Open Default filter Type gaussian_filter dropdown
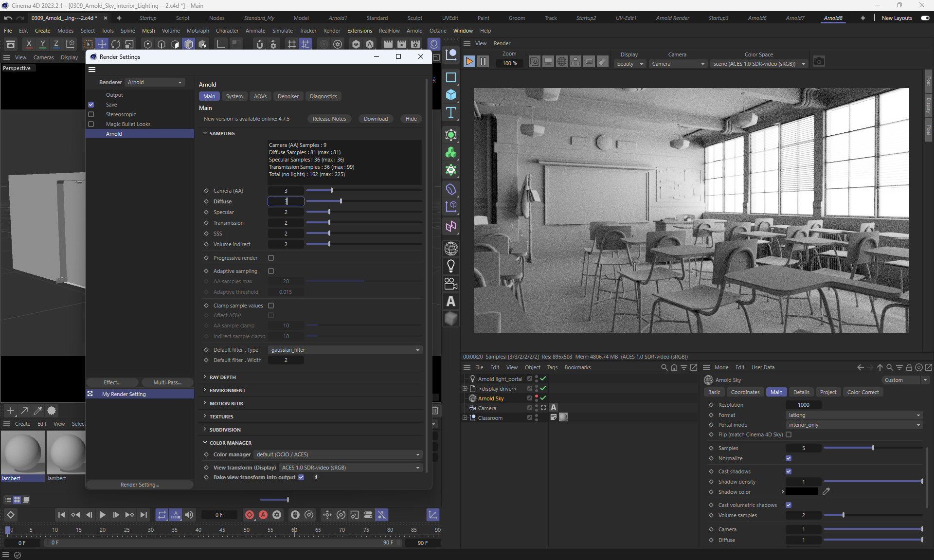The height and width of the screenshot is (560, 934). (345, 350)
